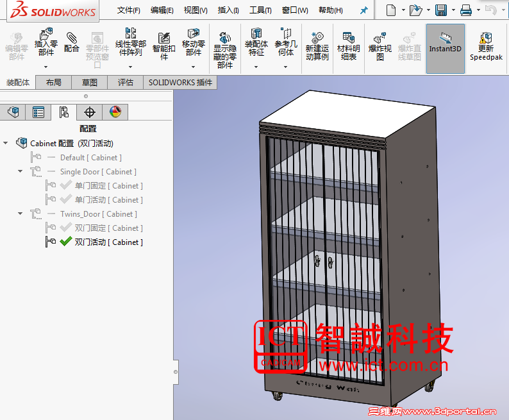The width and height of the screenshot is (509, 420).
Task: Open the 视图(V) menu
Action: [196, 10]
